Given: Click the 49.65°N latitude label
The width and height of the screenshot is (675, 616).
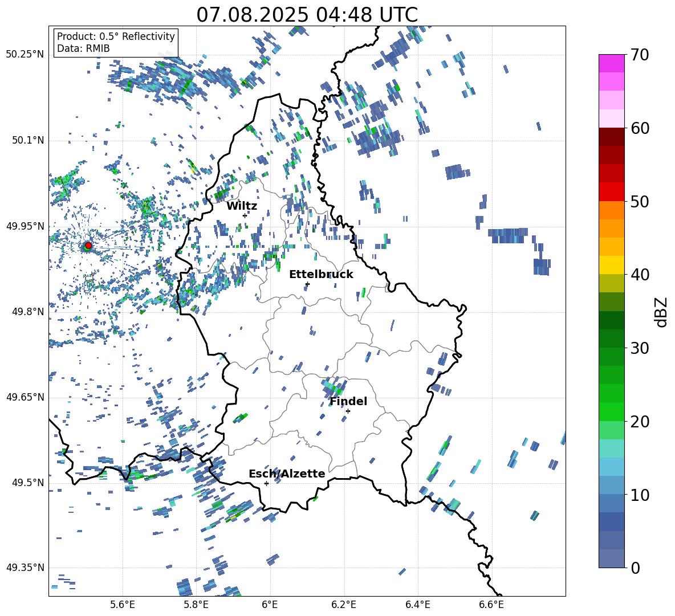Looking at the screenshot, I should pos(25,397).
